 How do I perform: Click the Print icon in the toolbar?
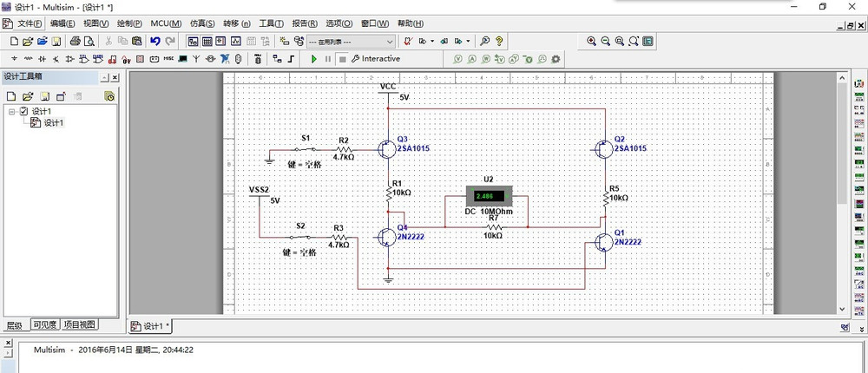[76, 41]
